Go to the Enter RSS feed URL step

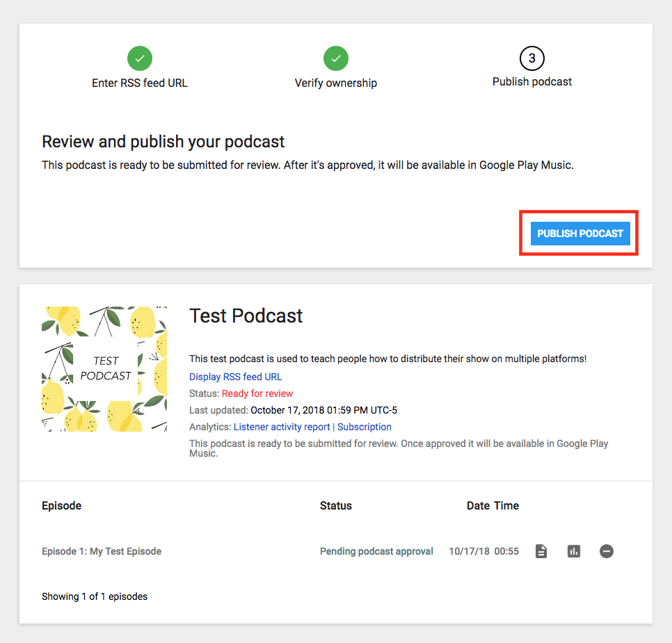[x=140, y=83]
